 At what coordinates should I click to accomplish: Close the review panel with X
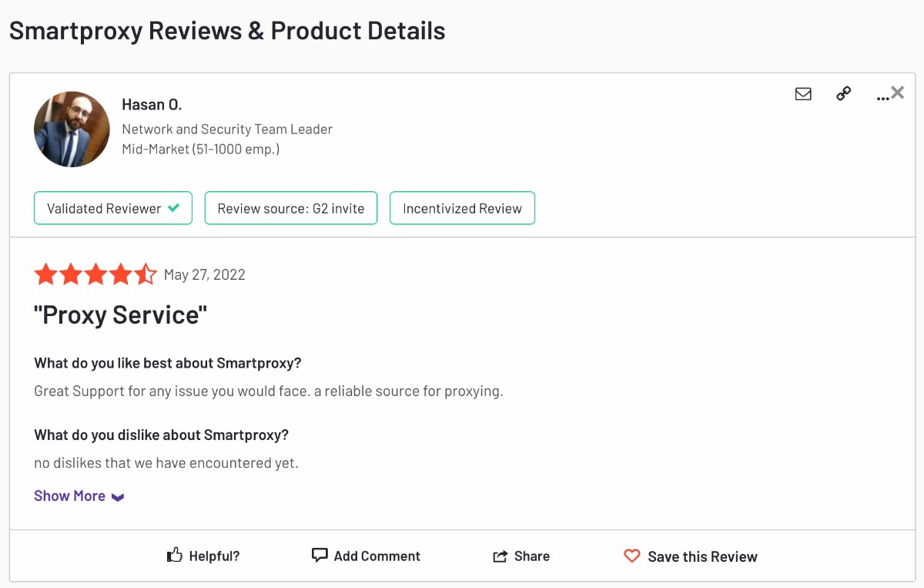pyautogui.click(x=898, y=92)
